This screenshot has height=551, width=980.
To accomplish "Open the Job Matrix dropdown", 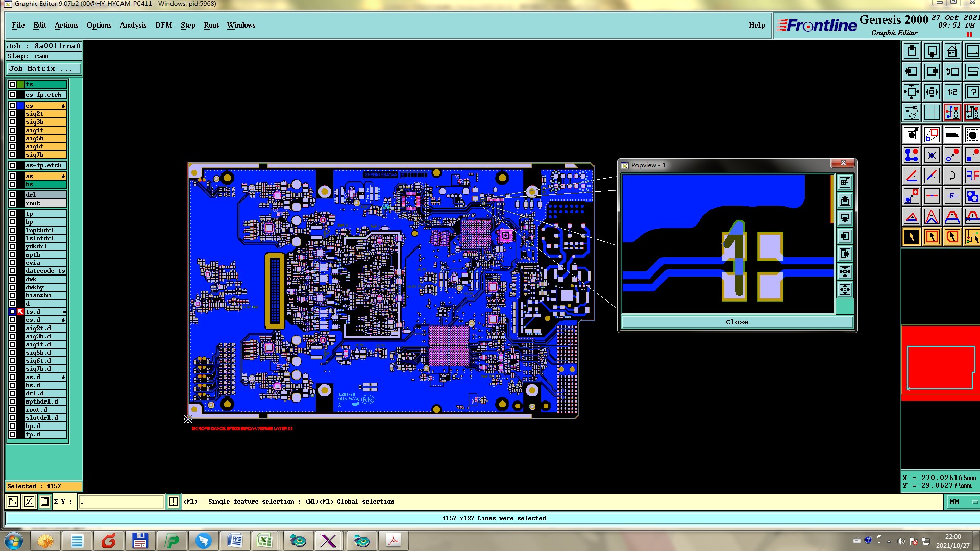I will point(43,69).
